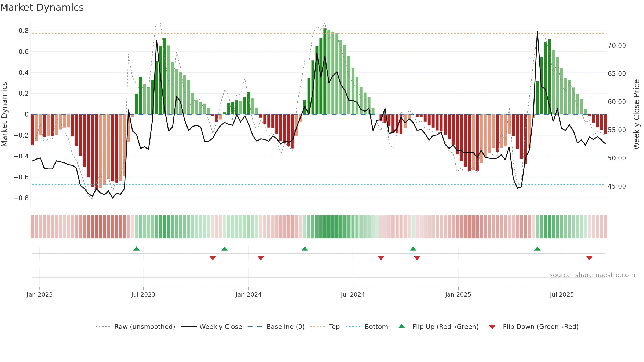Click the Market Dynamics chart title
The width and height of the screenshot is (644, 362).
[x=42, y=8]
